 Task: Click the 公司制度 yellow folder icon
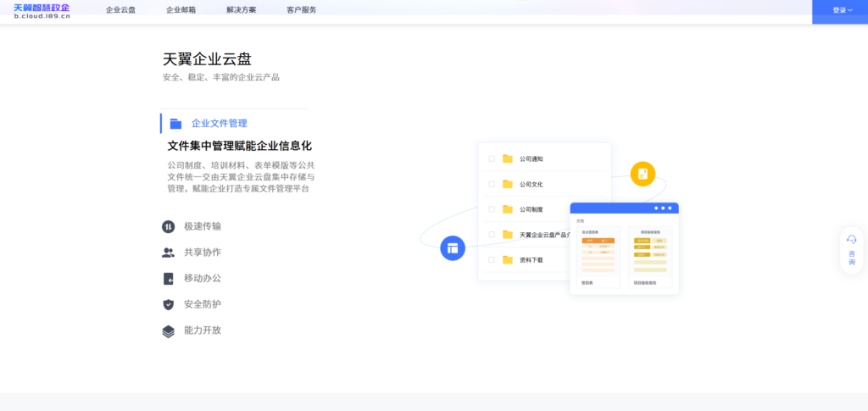coord(508,209)
